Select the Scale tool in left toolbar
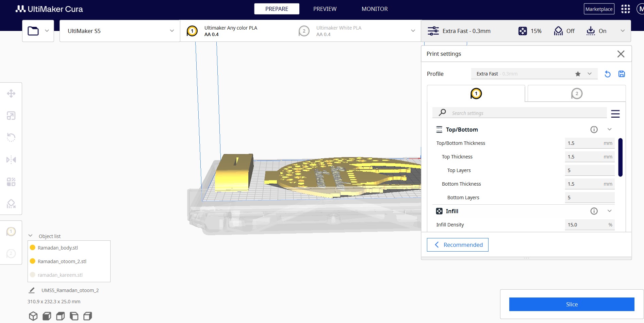The height and width of the screenshot is (323, 644). tap(11, 116)
